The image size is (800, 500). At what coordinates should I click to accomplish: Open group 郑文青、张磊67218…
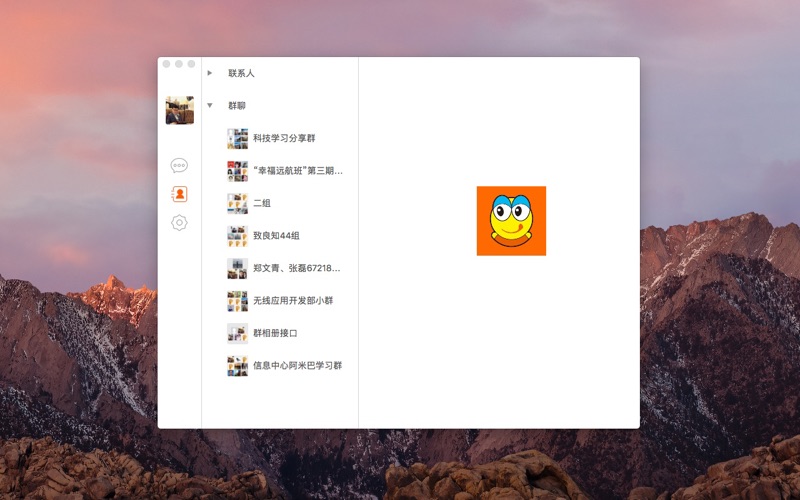(280, 268)
